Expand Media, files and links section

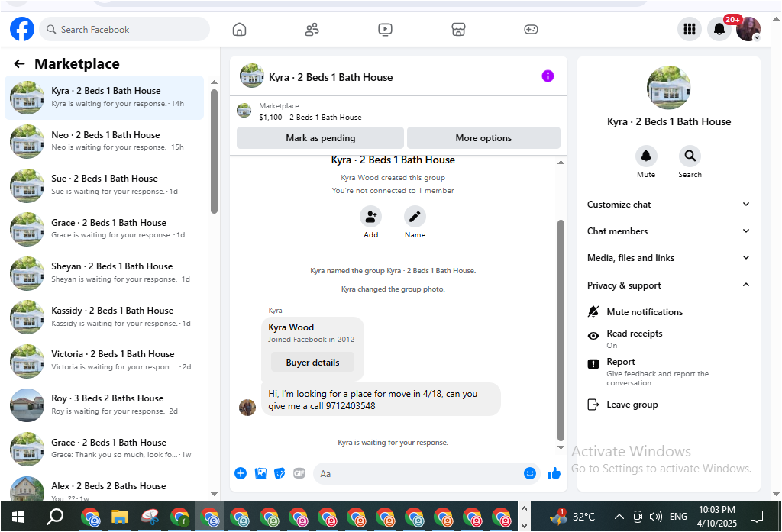coord(668,258)
